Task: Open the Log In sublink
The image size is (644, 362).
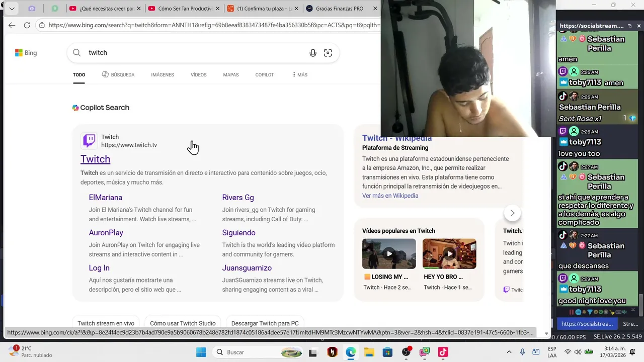Action: (x=99, y=268)
